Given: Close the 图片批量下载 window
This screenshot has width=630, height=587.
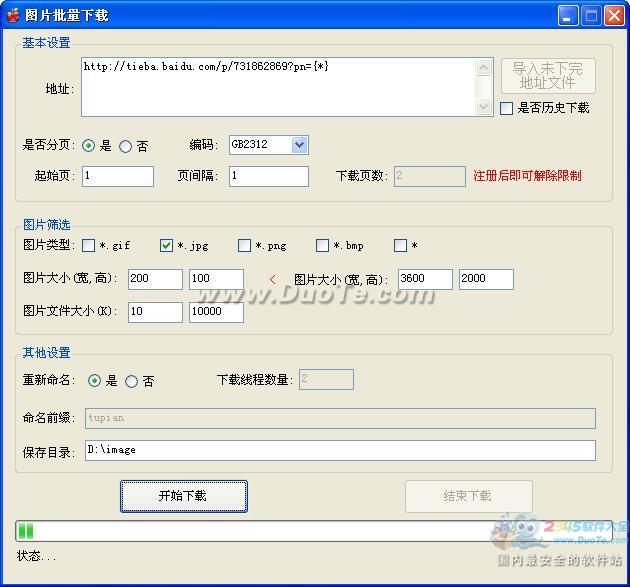Looking at the screenshot, I should 614,16.
